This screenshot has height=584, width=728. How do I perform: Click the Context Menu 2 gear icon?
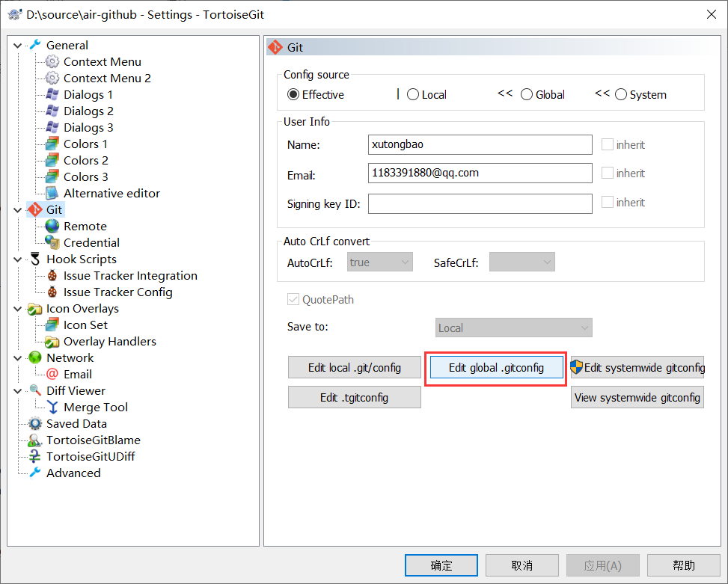[x=52, y=78]
